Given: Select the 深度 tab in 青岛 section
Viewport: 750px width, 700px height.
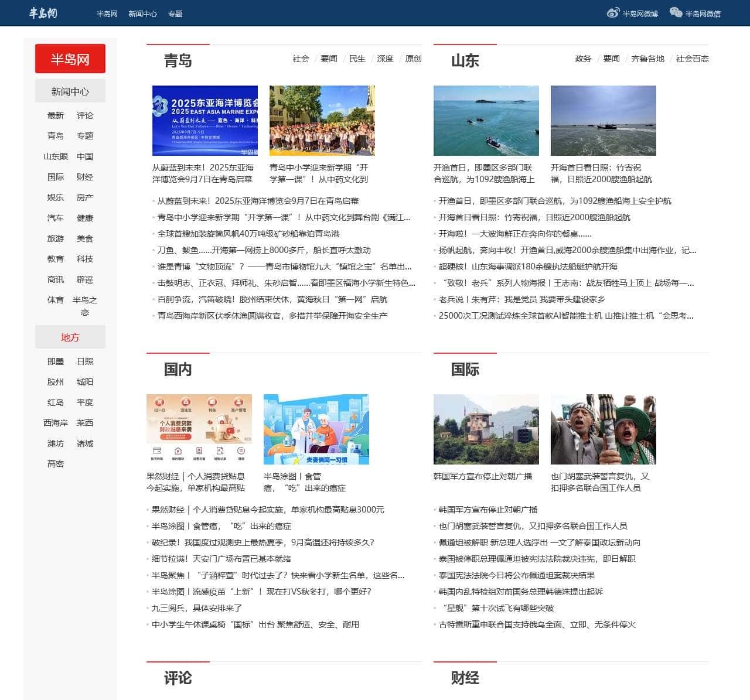Looking at the screenshot, I should pyautogui.click(x=385, y=59).
